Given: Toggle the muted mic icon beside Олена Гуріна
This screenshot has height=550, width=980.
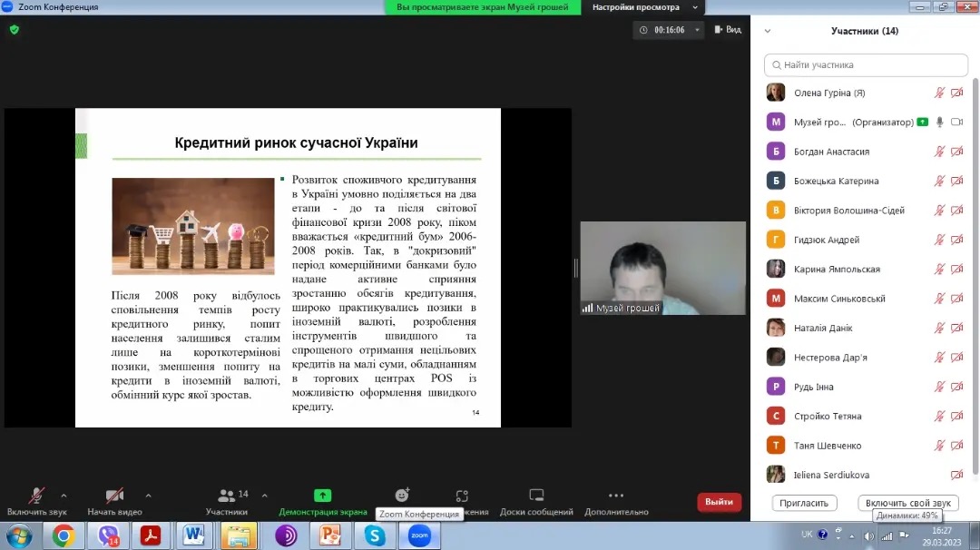Looking at the screenshot, I should (x=940, y=93).
